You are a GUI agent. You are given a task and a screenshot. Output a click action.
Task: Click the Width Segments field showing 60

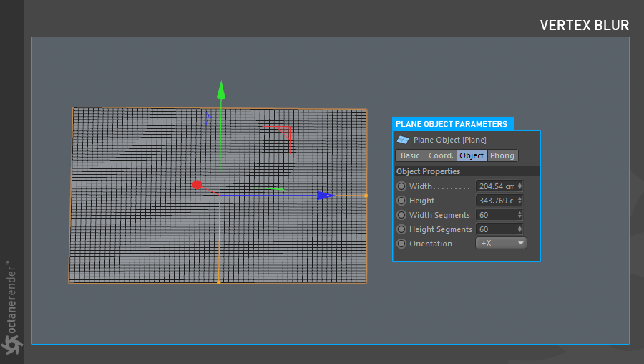496,215
